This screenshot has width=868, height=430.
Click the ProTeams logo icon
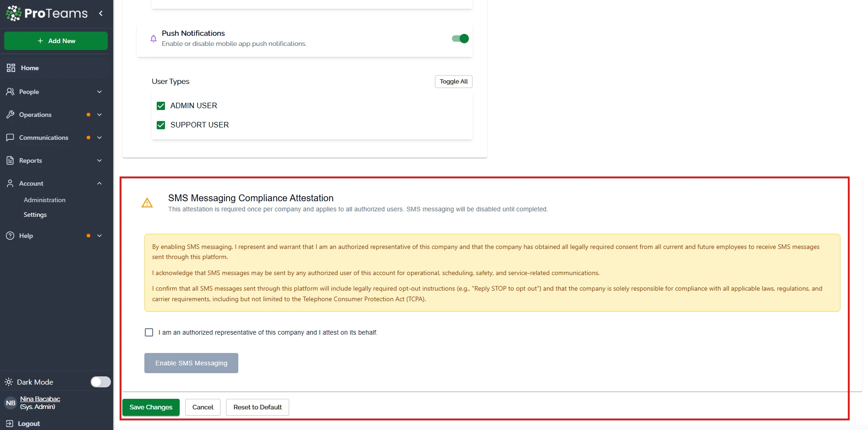click(14, 13)
